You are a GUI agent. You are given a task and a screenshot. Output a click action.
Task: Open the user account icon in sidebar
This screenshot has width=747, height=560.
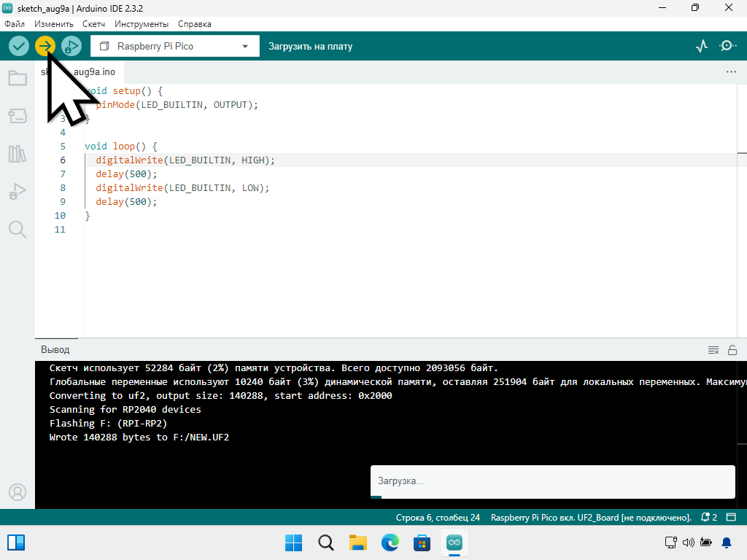[18, 492]
